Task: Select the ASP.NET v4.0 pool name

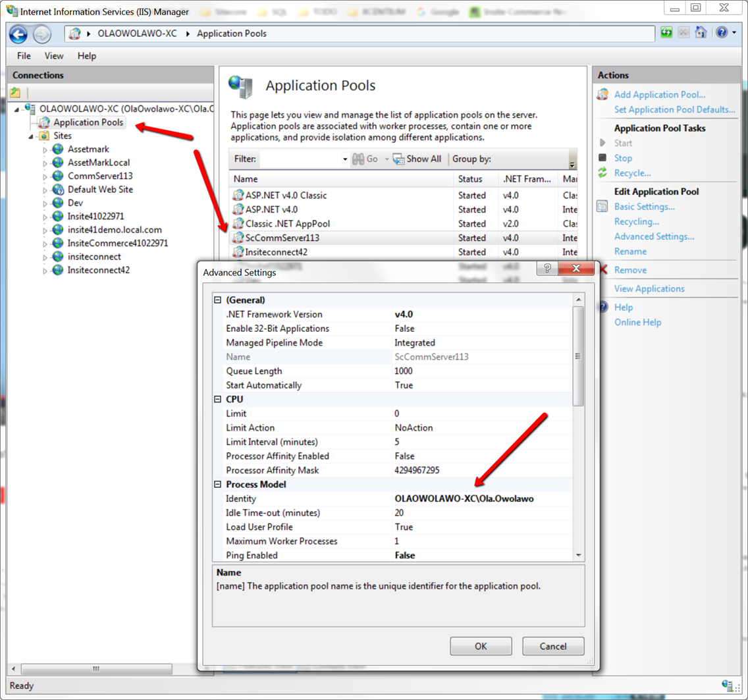Action: 271,209
